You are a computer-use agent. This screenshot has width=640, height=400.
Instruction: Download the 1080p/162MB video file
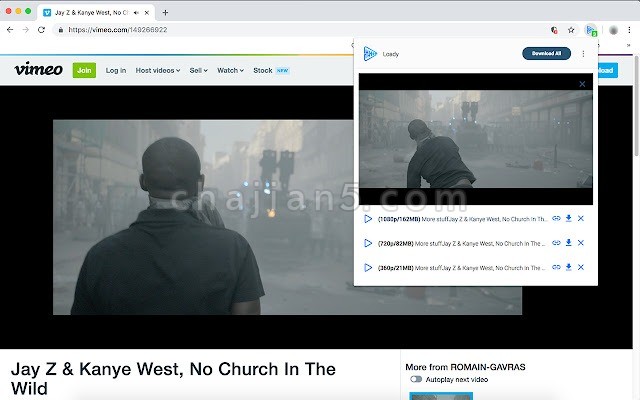click(569, 218)
